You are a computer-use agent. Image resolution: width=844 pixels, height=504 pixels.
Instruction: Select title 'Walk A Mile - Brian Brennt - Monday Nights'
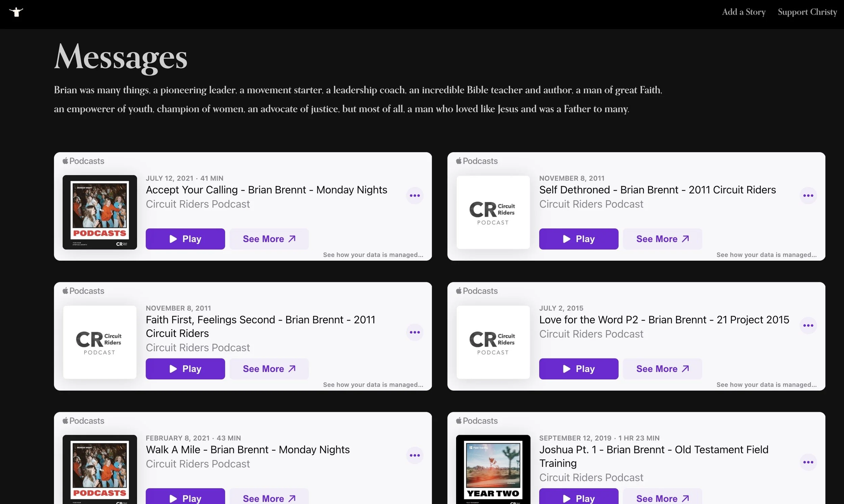pyautogui.click(x=247, y=449)
